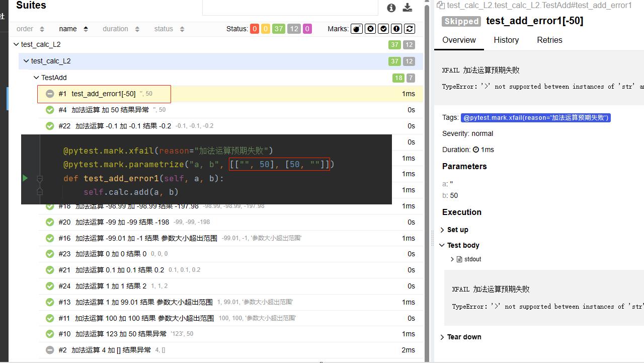
Task: Toggle the retries refresh-arrows mark filter
Action: point(410,29)
